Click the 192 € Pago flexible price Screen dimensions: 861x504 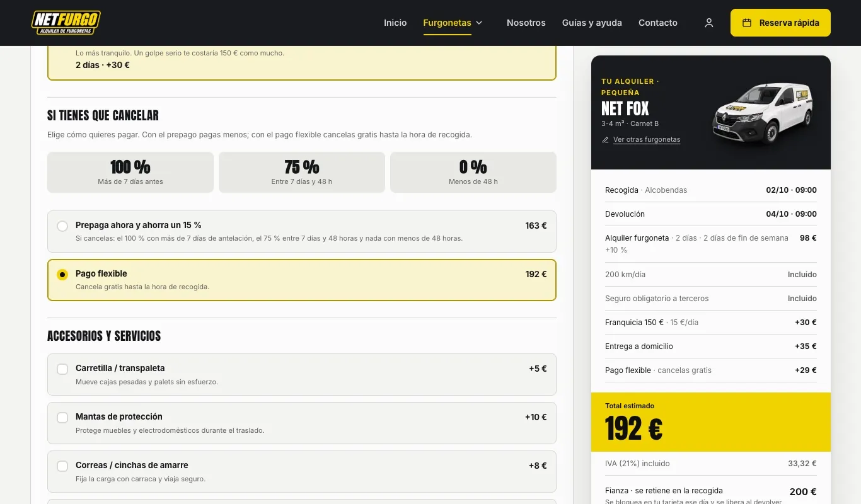(536, 274)
